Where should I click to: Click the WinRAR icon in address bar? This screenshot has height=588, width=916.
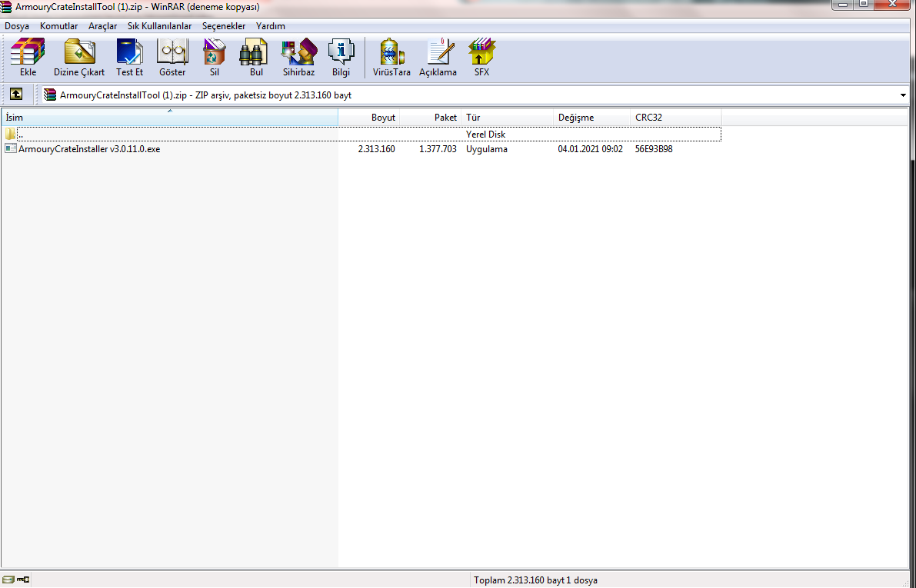(x=50, y=95)
